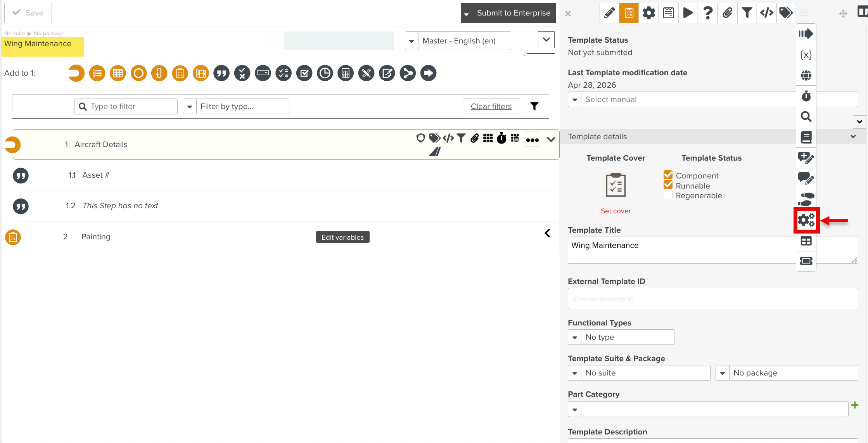Click the form/news layout icon in panel toolbar
Screen dimensions: 868x443
[x=668, y=13]
